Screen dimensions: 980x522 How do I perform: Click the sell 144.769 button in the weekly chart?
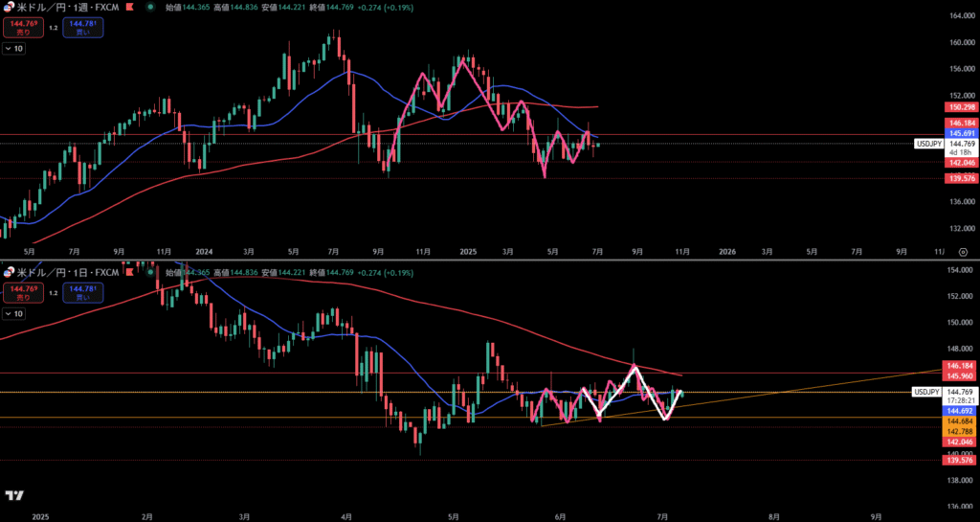click(x=24, y=28)
